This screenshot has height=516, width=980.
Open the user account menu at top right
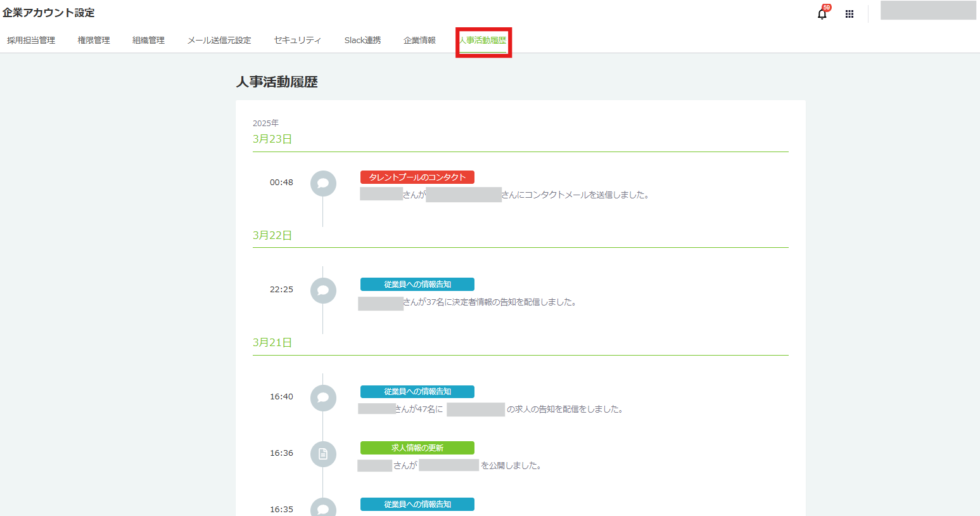coord(927,11)
